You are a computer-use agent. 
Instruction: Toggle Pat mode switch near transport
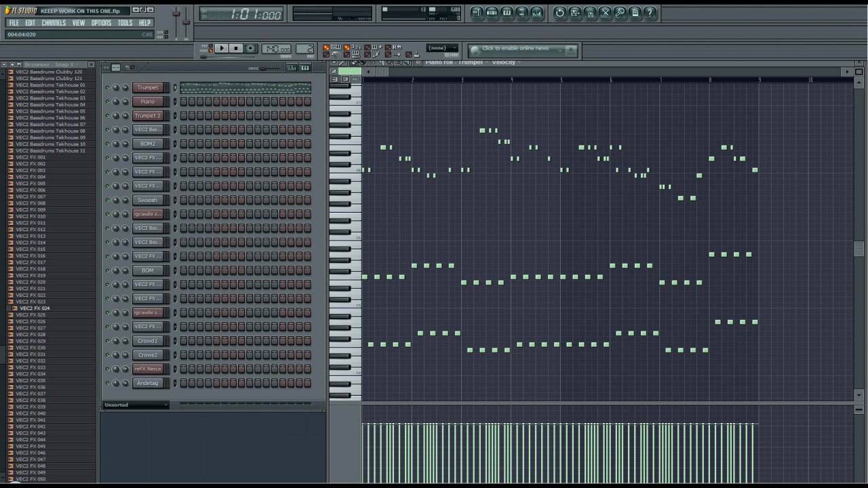click(x=211, y=45)
